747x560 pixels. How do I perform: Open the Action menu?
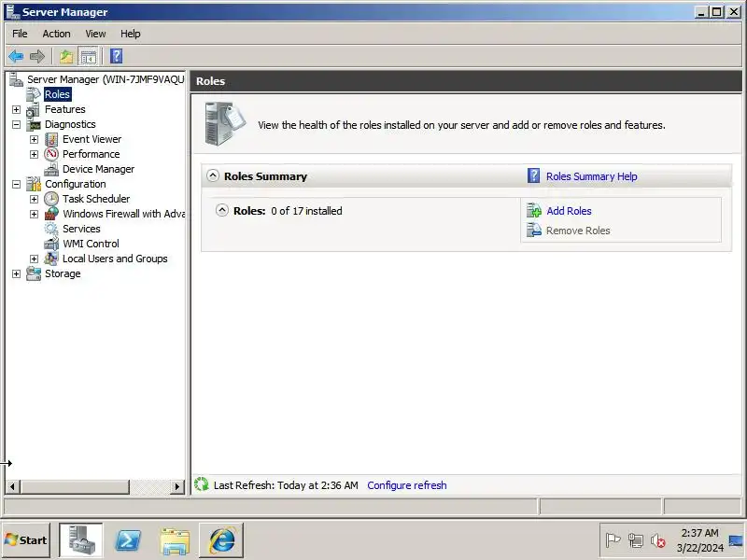[56, 34]
